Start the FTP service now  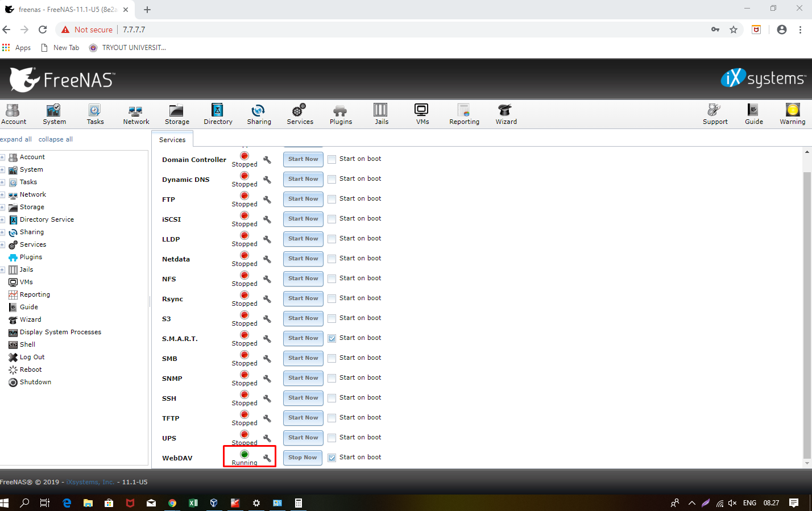click(303, 199)
